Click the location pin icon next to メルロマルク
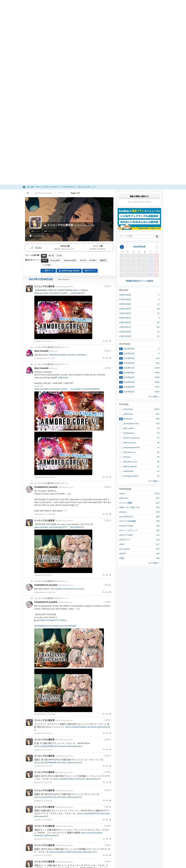Image resolution: width=186 pixels, height=868 pixels. point(31,236)
